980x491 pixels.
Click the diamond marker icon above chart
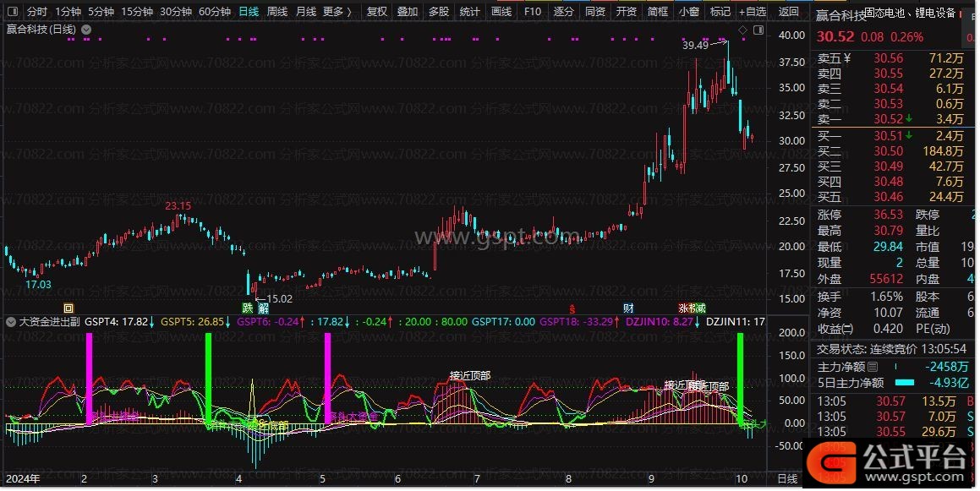click(x=742, y=30)
